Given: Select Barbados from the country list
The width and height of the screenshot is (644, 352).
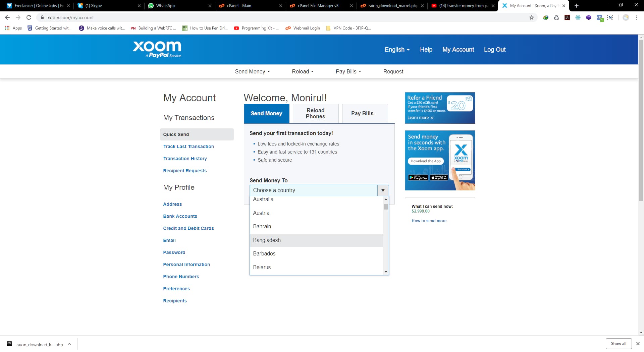Looking at the screenshot, I should click(x=316, y=254).
